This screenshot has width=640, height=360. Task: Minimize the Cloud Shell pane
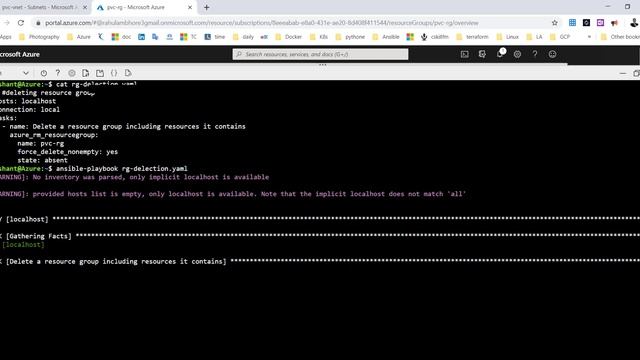pos(623,73)
